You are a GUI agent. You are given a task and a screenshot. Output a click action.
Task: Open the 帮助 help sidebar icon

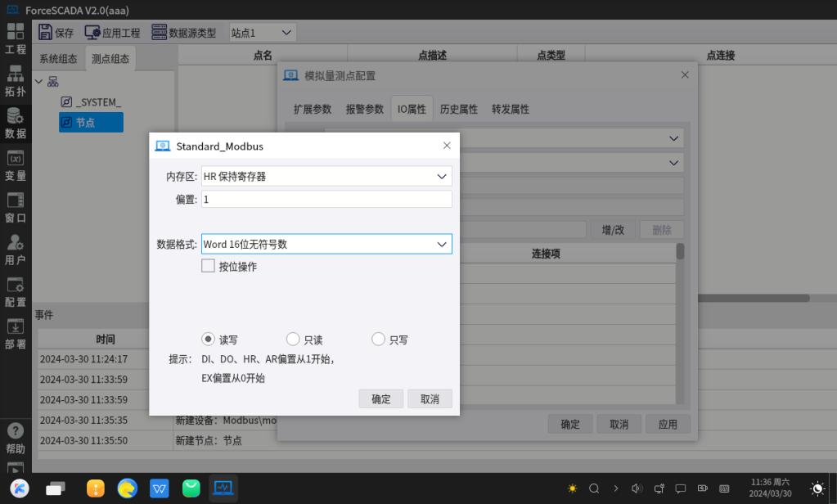16,438
